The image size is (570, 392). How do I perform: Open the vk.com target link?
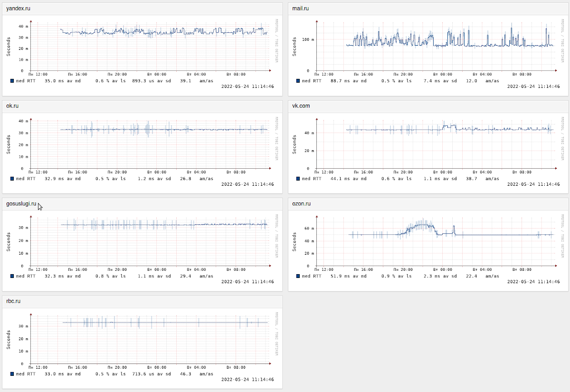(301, 105)
